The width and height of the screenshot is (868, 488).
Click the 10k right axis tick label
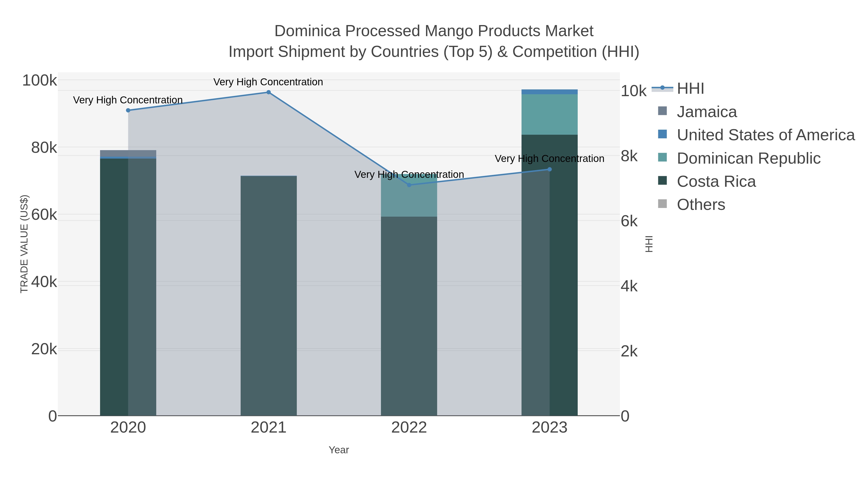[x=634, y=91]
